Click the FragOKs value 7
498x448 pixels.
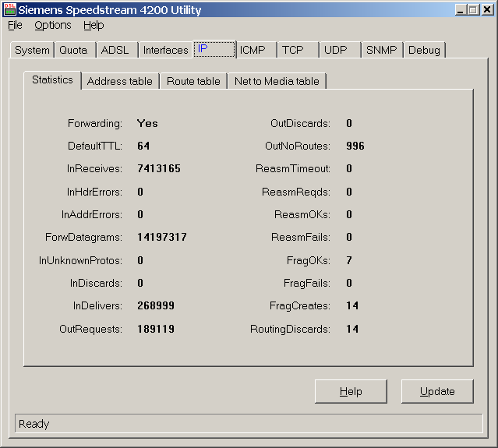pyautogui.click(x=349, y=260)
